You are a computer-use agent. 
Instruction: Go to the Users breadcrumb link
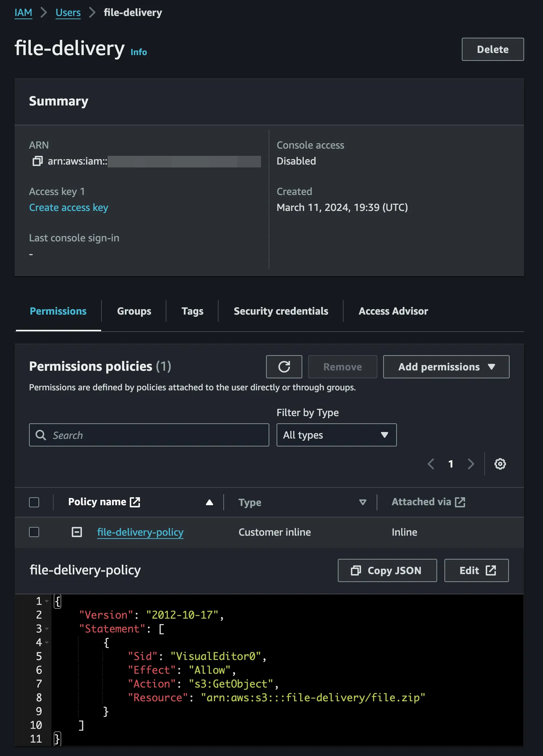pyautogui.click(x=68, y=13)
